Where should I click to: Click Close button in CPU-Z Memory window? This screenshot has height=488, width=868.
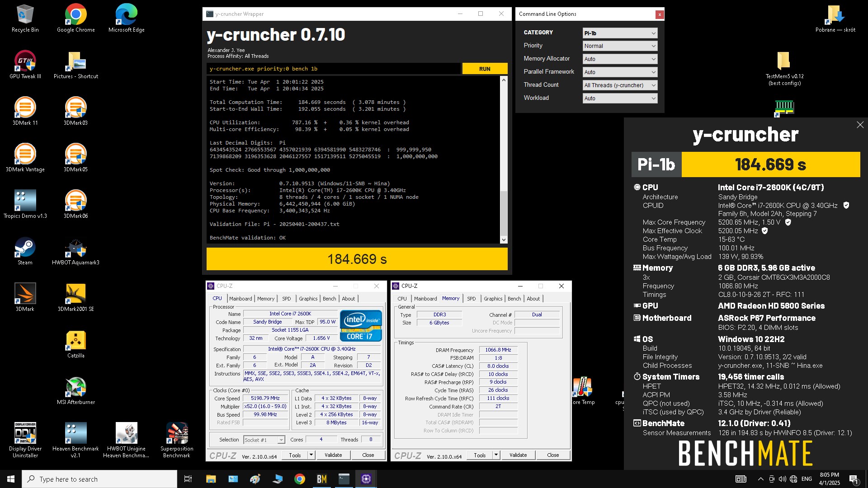point(553,455)
